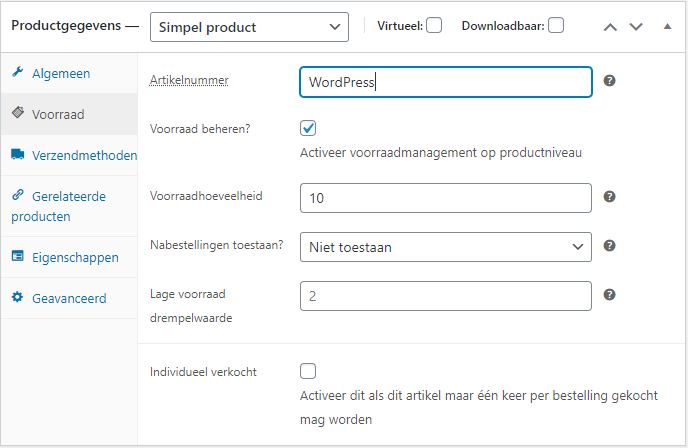Click the Lage voorraad drempelwaarde field
The width and height of the screenshot is (688, 448).
446,296
